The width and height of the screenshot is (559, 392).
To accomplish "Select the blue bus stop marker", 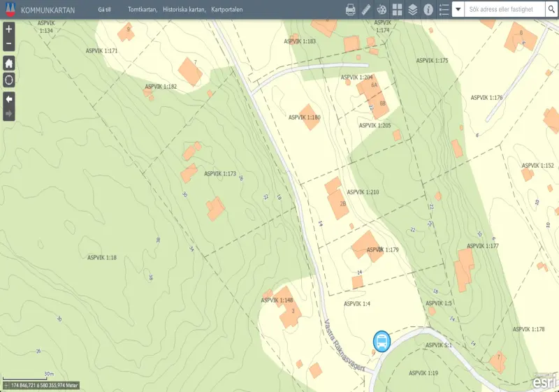I will 382,342.
